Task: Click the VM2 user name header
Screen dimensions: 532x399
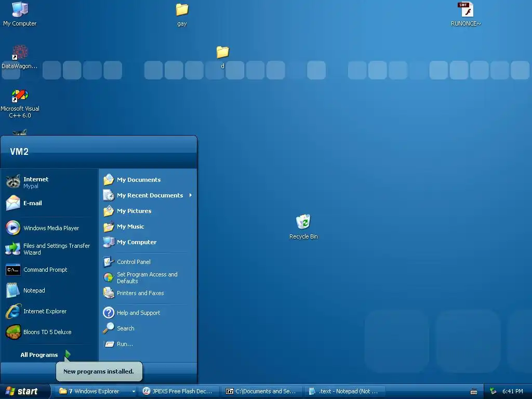Action: [x=19, y=151]
